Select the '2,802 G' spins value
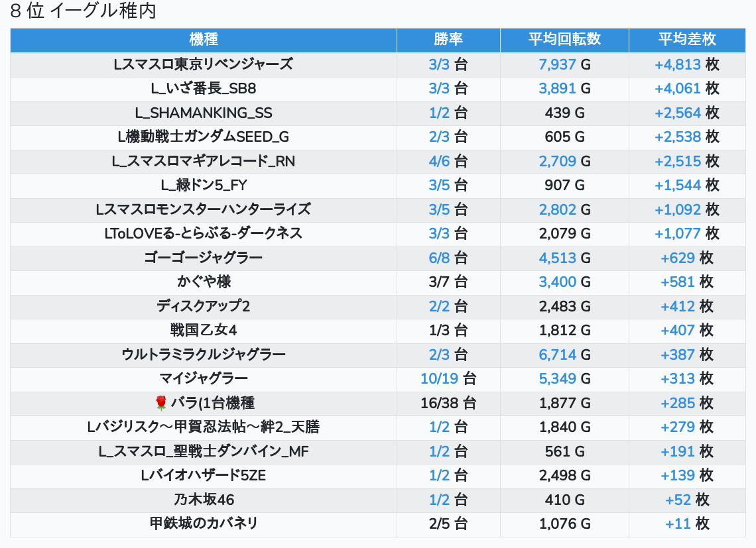 (x=564, y=209)
